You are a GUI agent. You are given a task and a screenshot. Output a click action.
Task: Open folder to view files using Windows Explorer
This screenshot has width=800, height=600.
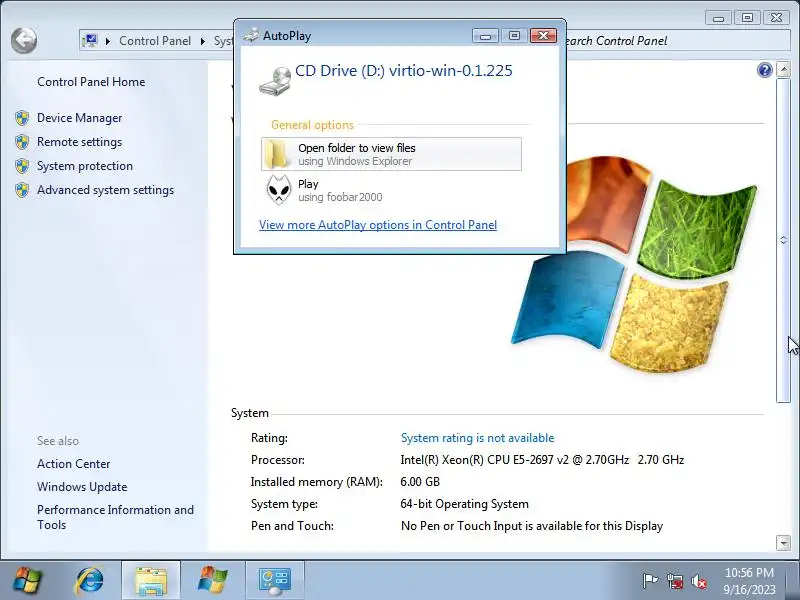[x=391, y=154]
